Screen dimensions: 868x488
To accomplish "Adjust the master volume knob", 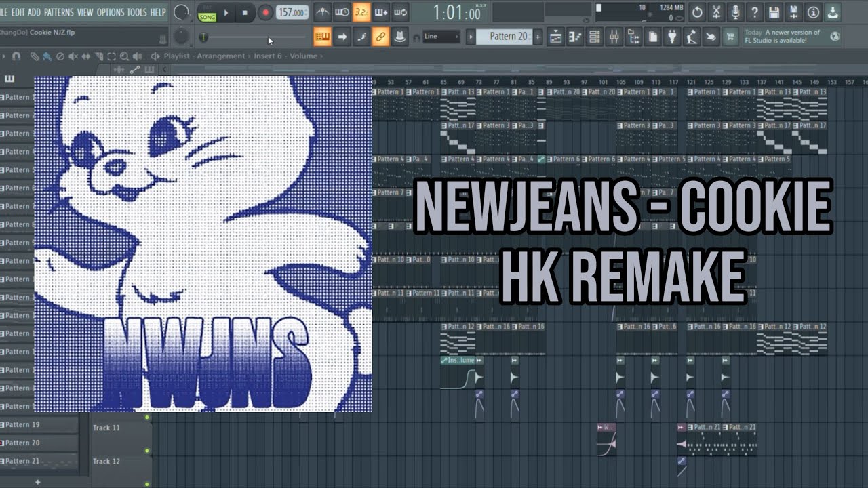I will 181,12.
